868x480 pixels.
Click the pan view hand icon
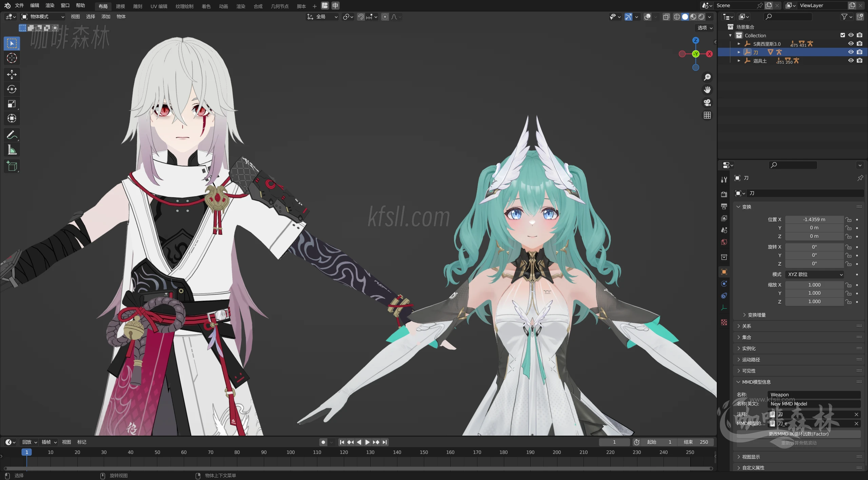[707, 90]
